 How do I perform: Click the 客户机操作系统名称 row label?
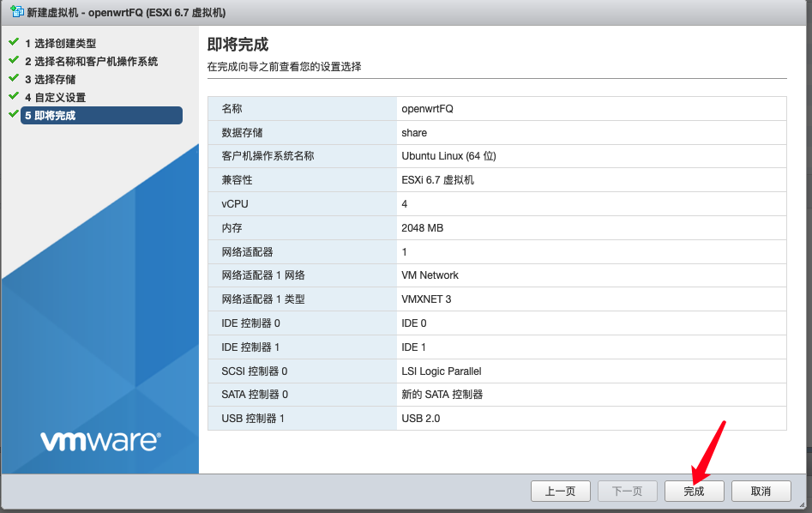point(268,156)
